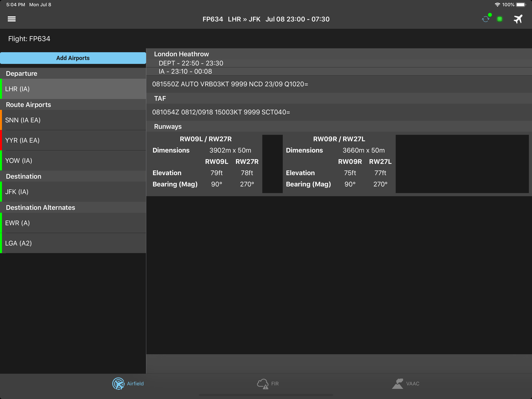The image size is (532, 399).
Task: Select YYR (IA EA) route airport
Action: tap(73, 140)
